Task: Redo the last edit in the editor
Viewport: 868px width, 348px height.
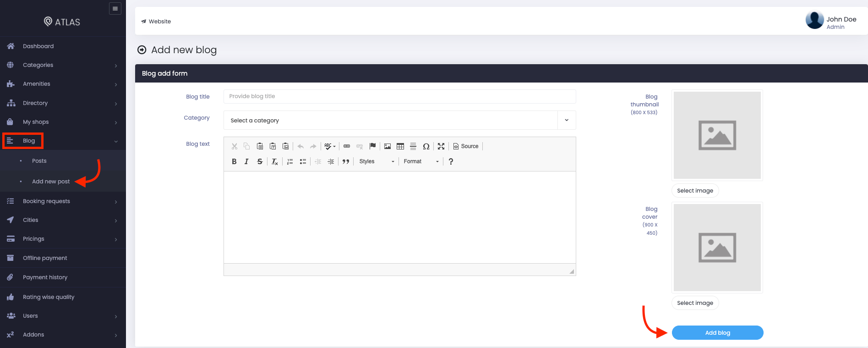Action: (x=313, y=146)
